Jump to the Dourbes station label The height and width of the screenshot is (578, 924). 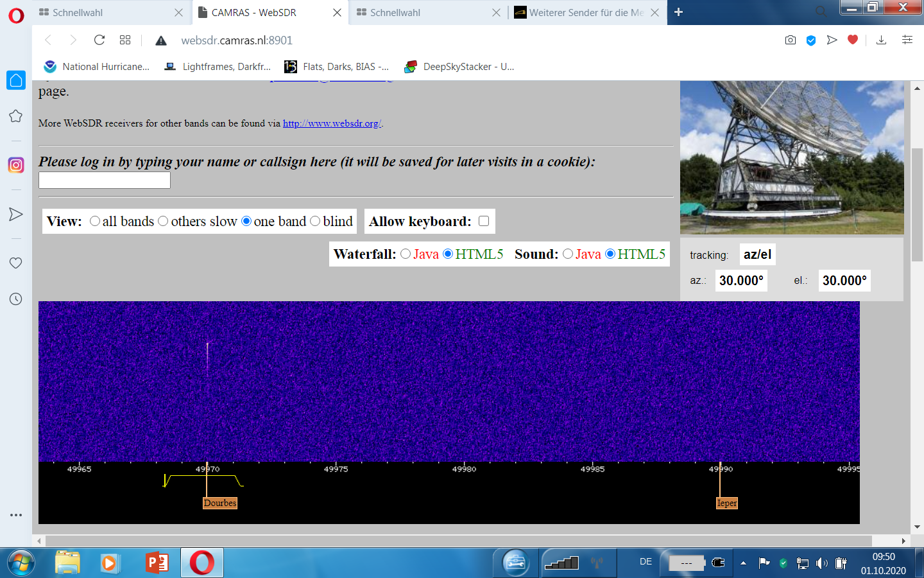220,503
